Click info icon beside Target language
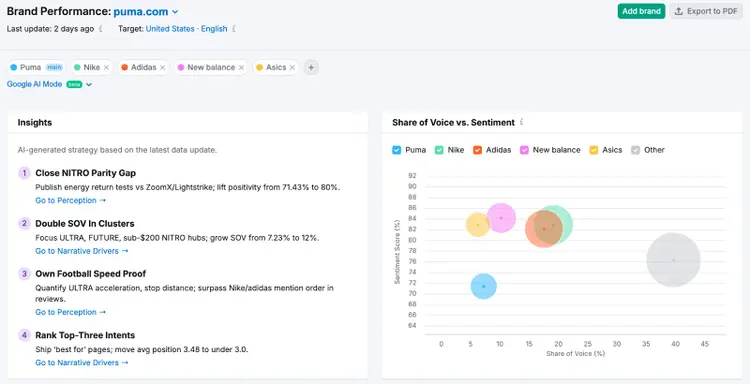Image resolution: width=750 pixels, height=384 pixels. 233,29
